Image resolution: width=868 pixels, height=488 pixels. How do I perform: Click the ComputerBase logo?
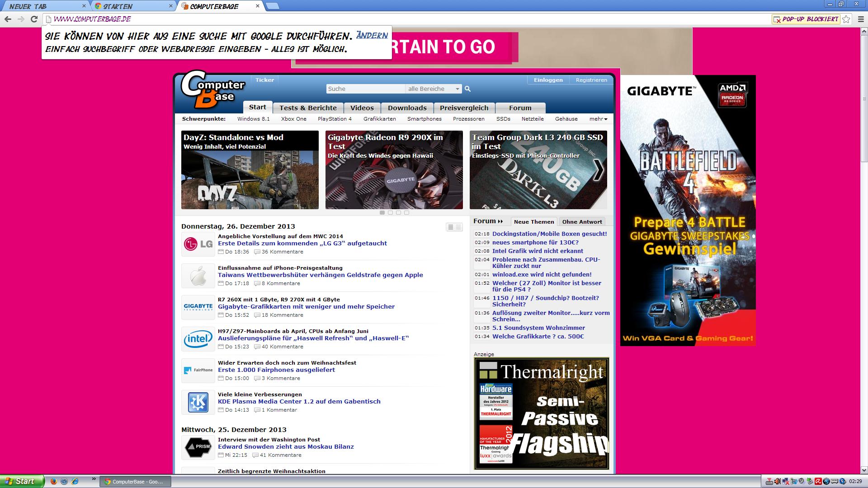click(212, 89)
